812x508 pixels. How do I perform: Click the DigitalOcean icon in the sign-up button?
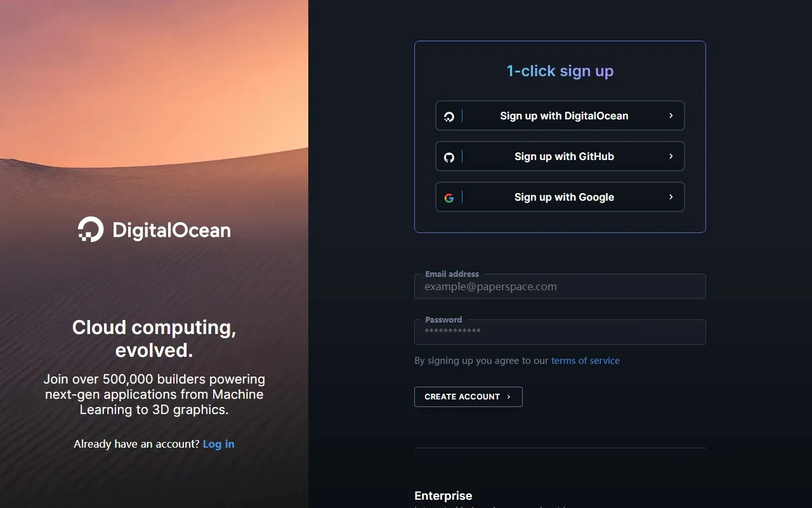[x=449, y=116]
